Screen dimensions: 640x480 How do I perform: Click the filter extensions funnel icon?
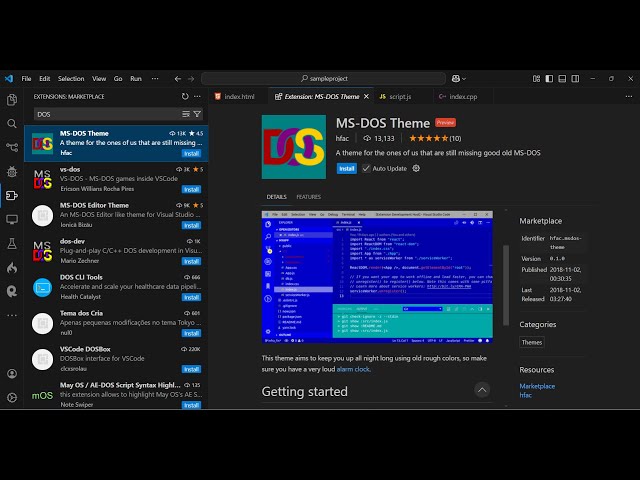tap(197, 114)
